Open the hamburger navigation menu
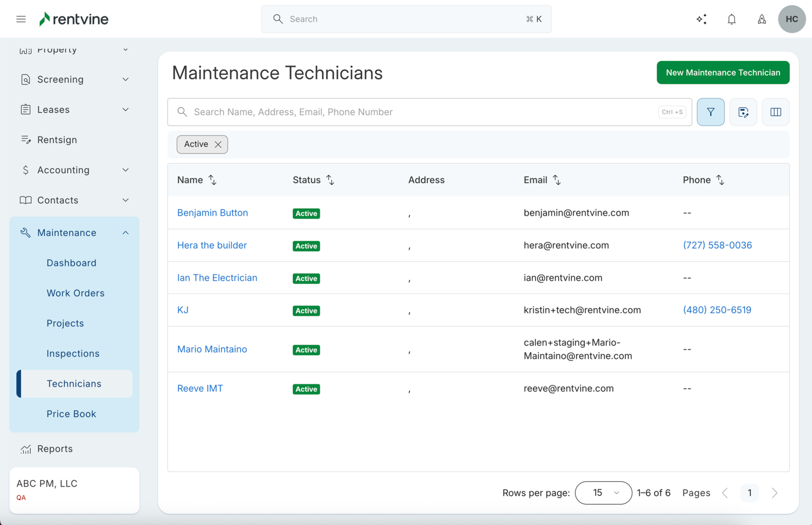This screenshot has width=812, height=525. (21, 19)
